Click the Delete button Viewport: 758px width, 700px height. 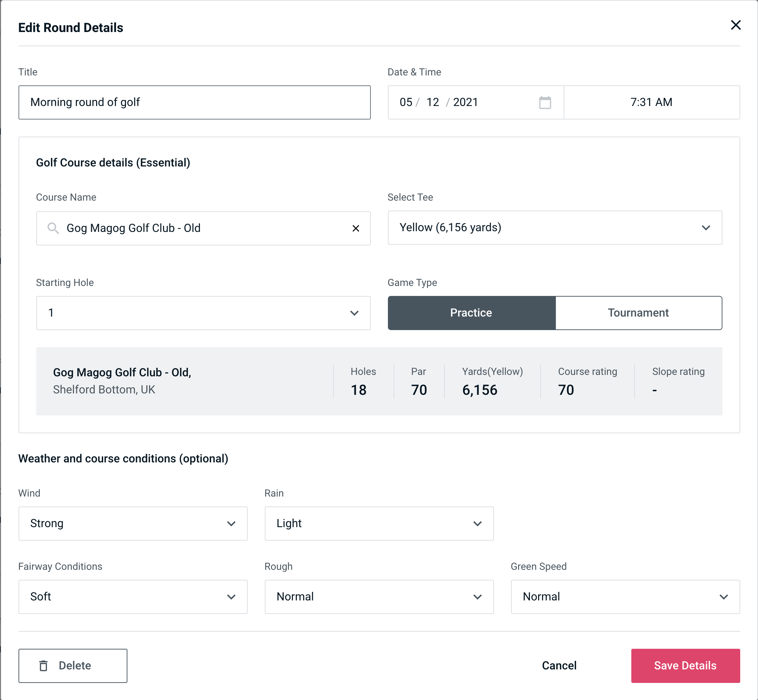click(x=73, y=665)
